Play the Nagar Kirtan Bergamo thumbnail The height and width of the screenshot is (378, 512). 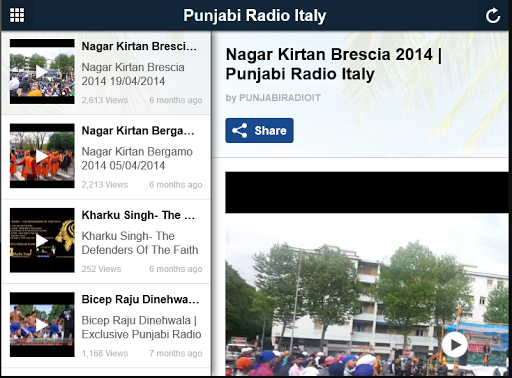pyautogui.click(x=42, y=156)
